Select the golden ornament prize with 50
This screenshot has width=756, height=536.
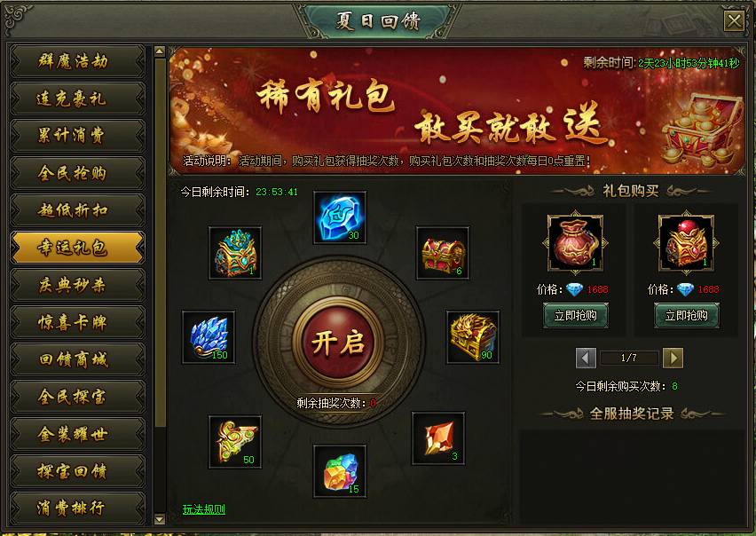tap(235, 442)
